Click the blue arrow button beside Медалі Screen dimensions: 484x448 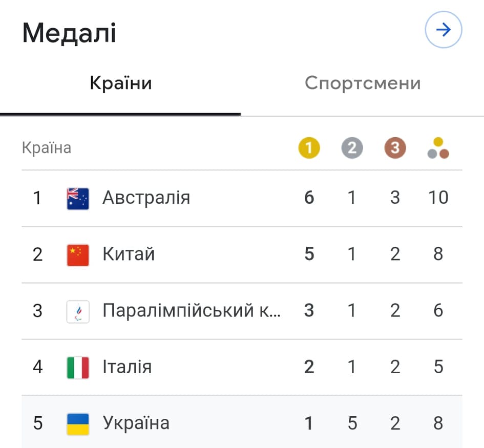(x=443, y=30)
